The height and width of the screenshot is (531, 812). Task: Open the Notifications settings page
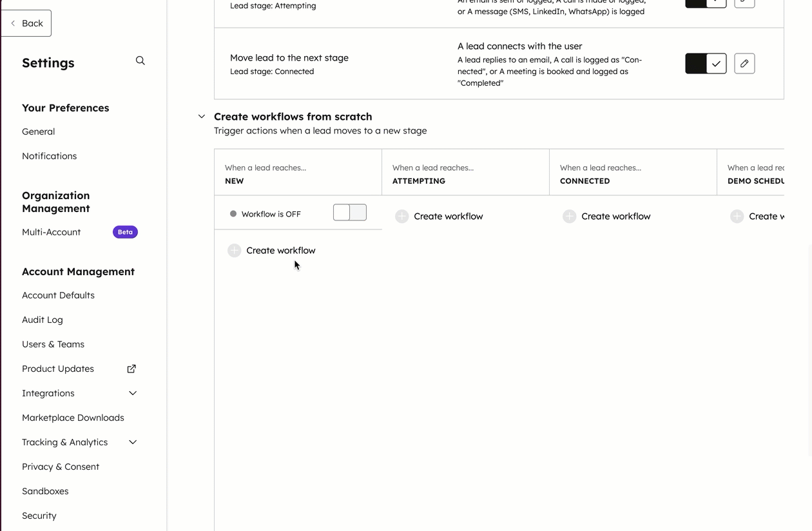click(x=49, y=156)
